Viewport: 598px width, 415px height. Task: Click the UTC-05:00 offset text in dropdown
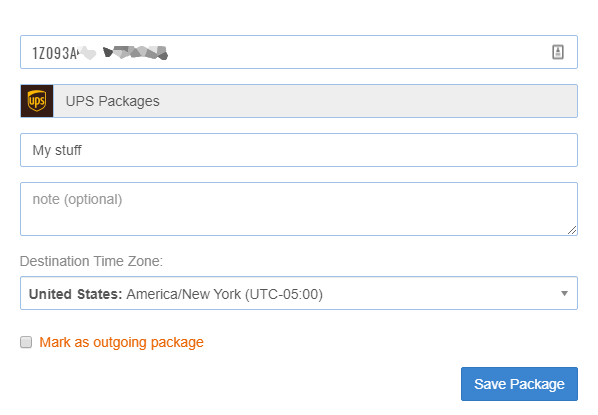point(284,294)
